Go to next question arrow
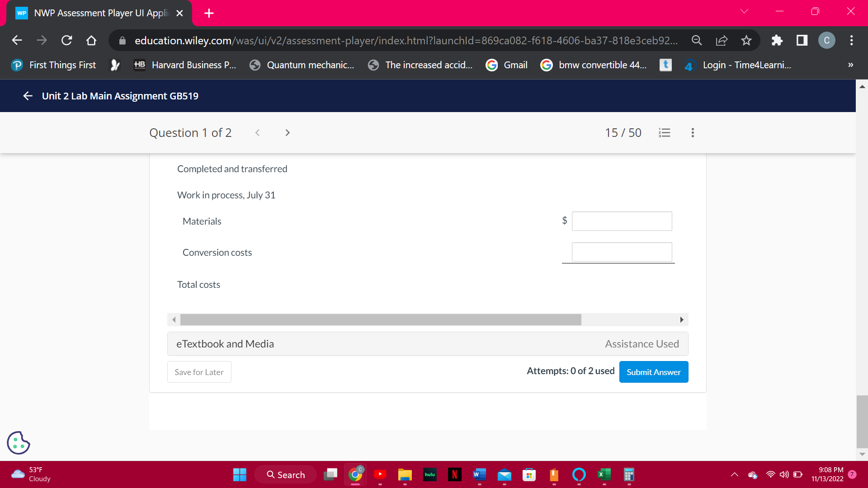This screenshot has width=868, height=488. coord(288,133)
